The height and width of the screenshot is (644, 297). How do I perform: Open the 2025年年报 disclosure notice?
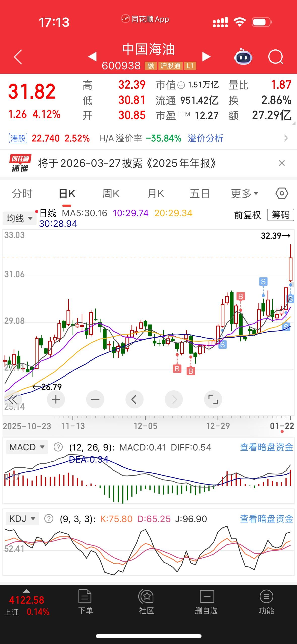click(127, 163)
